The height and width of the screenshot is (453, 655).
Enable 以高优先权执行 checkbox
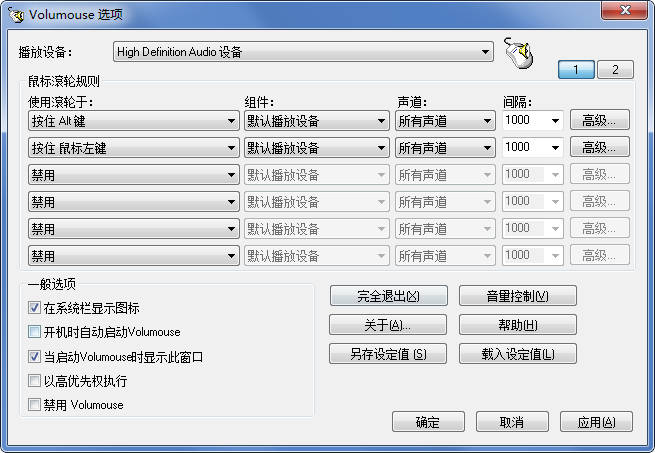(x=35, y=381)
